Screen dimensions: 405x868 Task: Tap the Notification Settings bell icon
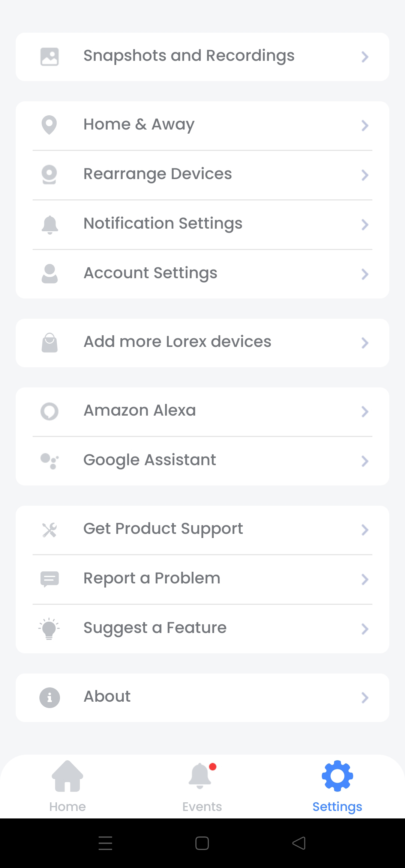coord(49,225)
